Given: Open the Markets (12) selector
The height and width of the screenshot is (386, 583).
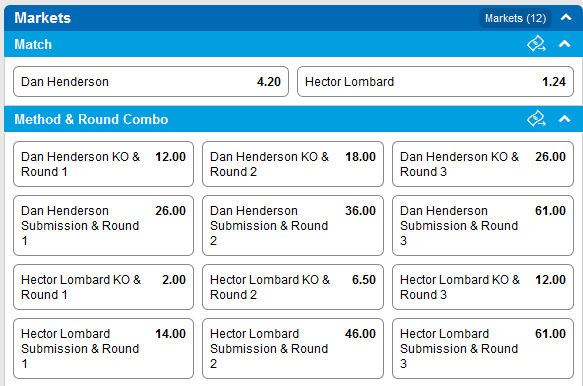Looking at the screenshot, I should (515, 18).
